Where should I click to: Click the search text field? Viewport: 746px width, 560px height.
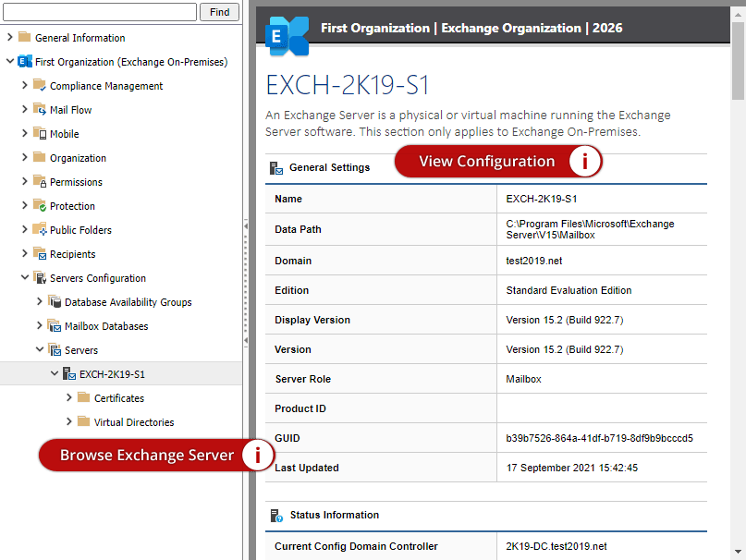point(100,12)
